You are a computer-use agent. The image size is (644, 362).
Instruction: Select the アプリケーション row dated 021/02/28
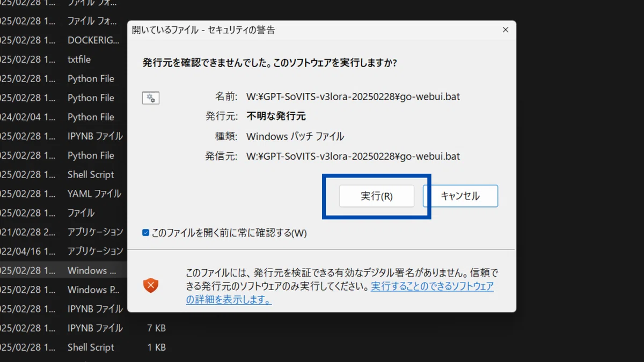63,232
